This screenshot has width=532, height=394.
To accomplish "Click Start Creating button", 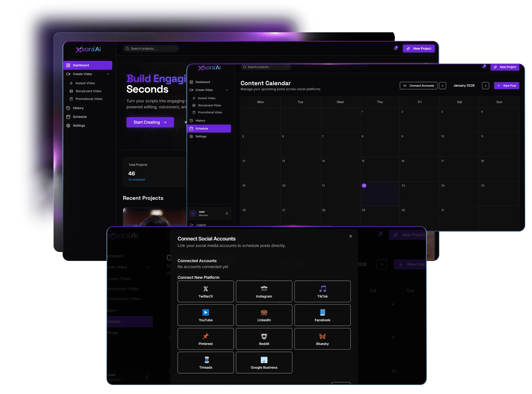I will click(x=150, y=122).
